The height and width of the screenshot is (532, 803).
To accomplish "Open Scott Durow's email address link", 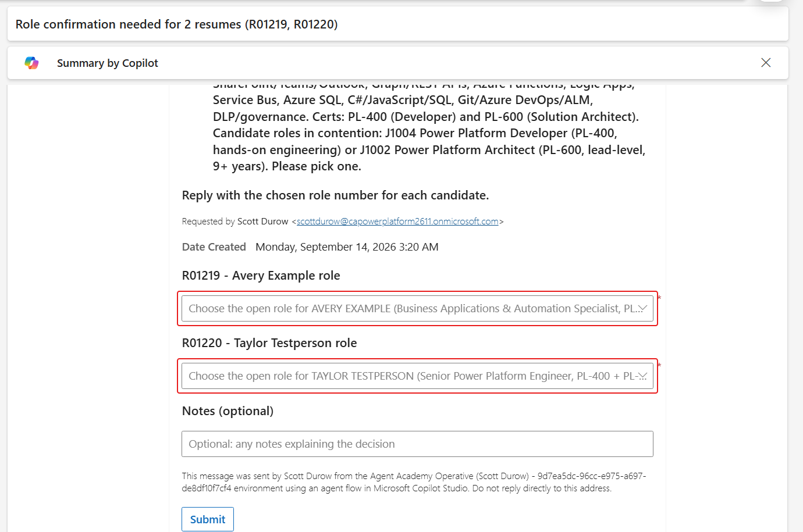I will 397,222.
